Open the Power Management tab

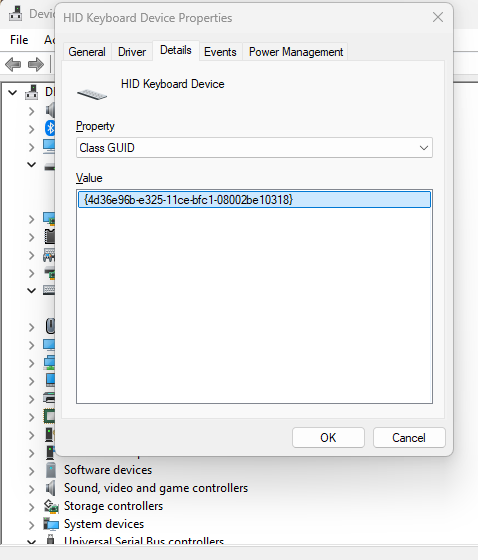click(296, 52)
